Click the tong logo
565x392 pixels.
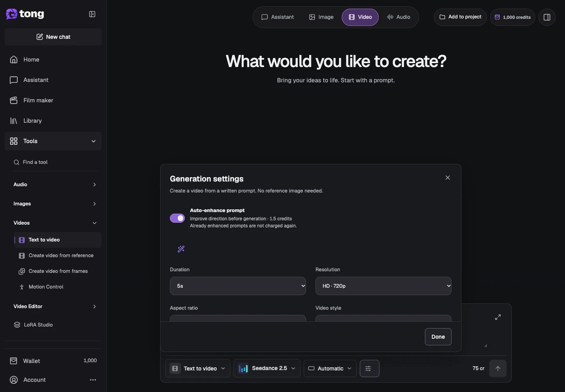tap(25, 14)
